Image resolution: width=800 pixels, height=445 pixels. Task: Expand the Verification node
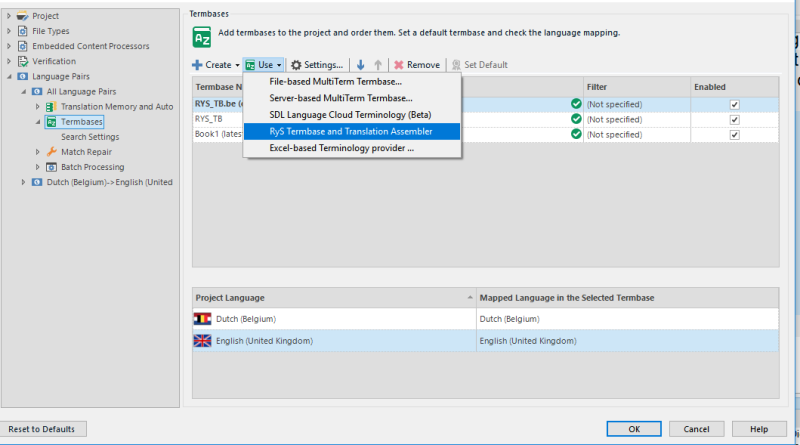coord(9,61)
